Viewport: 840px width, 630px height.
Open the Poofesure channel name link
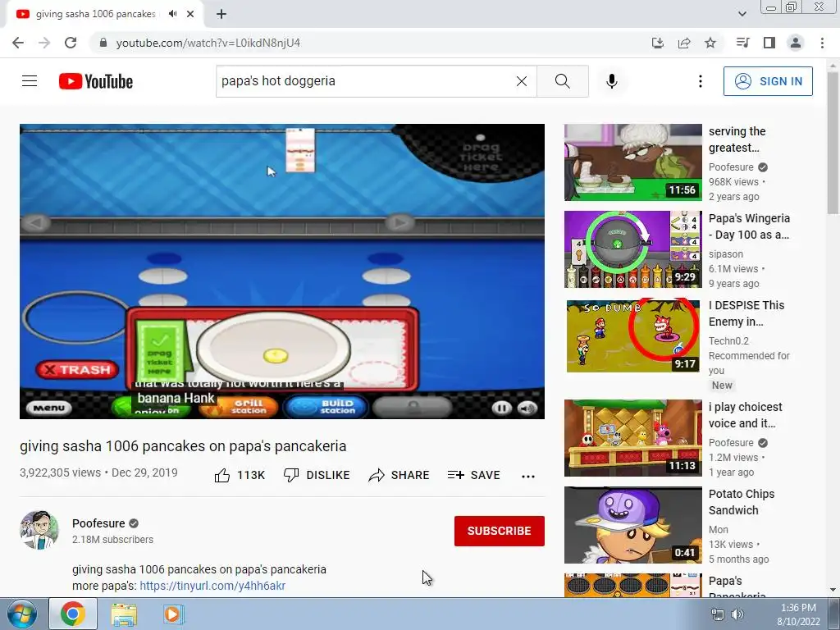(98, 523)
